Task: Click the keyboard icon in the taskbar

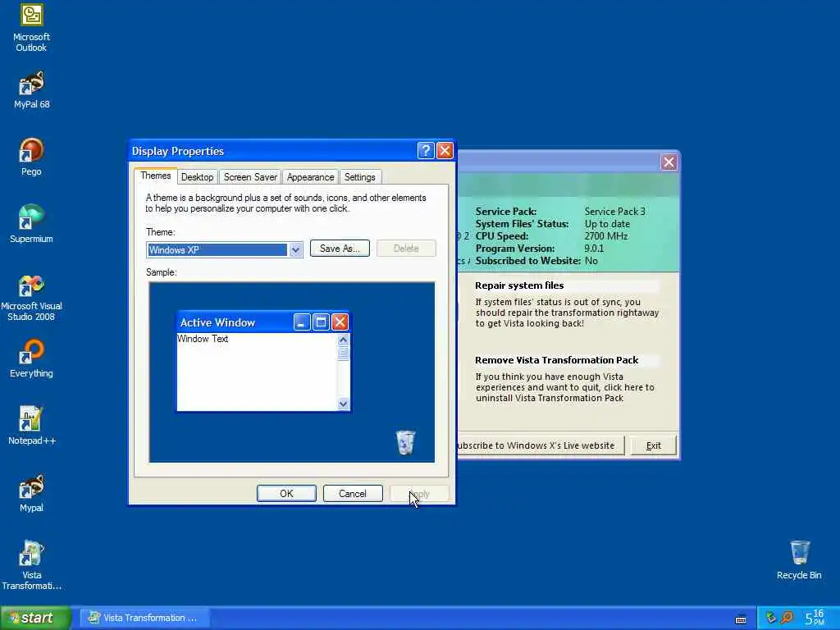Action: tap(741, 619)
